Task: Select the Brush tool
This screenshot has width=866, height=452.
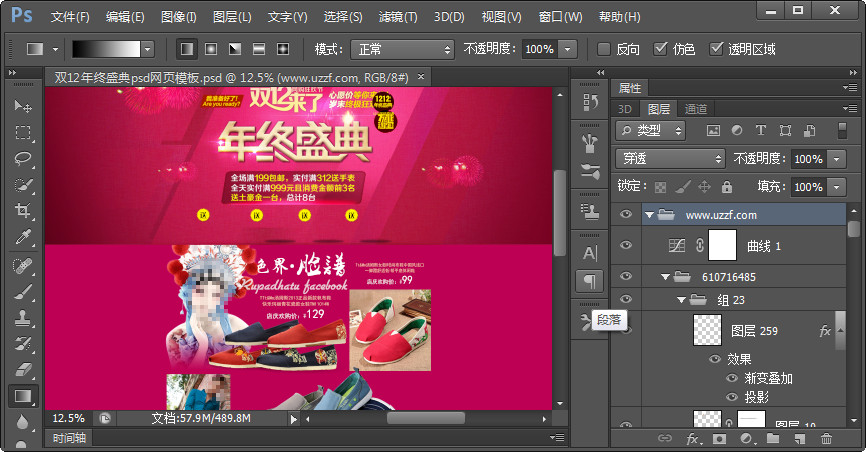Action: [x=23, y=292]
